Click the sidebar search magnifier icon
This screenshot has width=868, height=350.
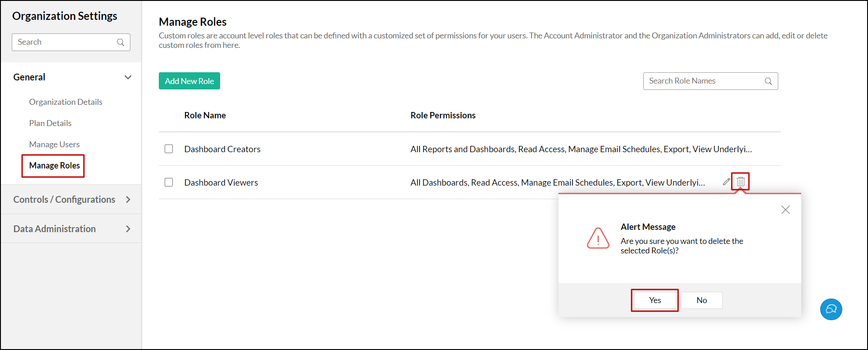[x=120, y=42]
